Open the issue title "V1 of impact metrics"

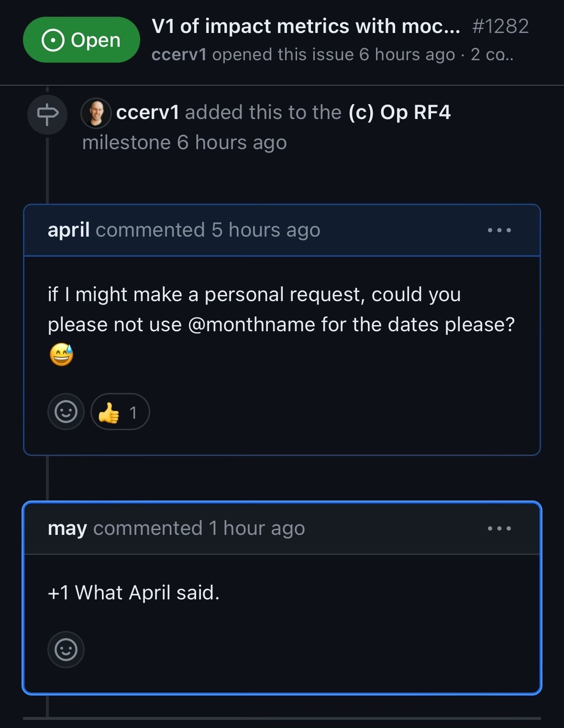pos(305,26)
